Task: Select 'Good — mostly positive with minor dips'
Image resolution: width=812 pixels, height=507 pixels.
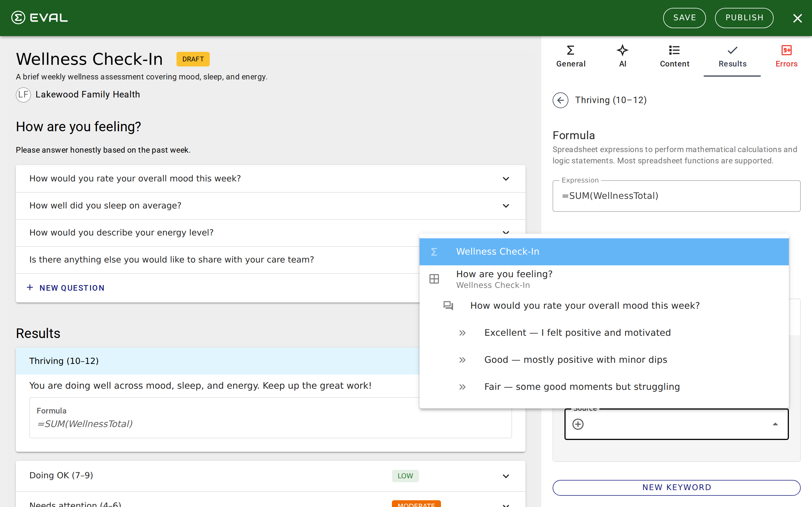Action: pyautogui.click(x=576, y=359)
